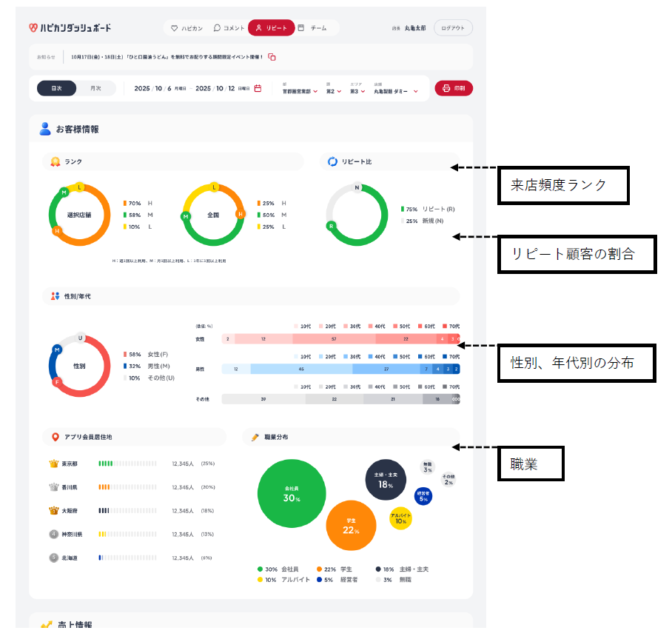The width and height of the screenshot is (672, 639).
Task: Click the 性別/年代 people icon
Action: click(55, 296)
